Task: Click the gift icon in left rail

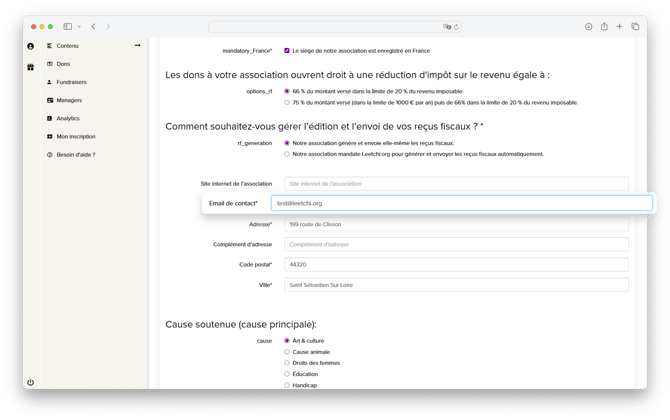Action: [x=30, y=67]
